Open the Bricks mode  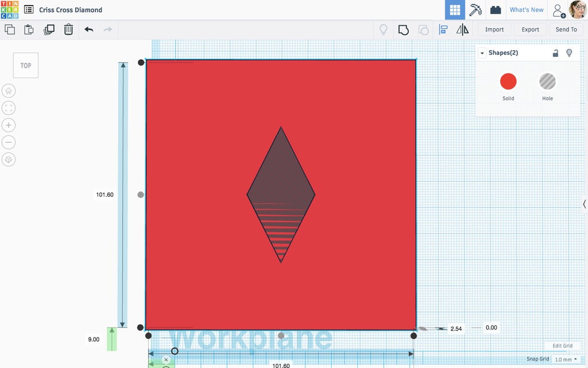tap(496, 10)
